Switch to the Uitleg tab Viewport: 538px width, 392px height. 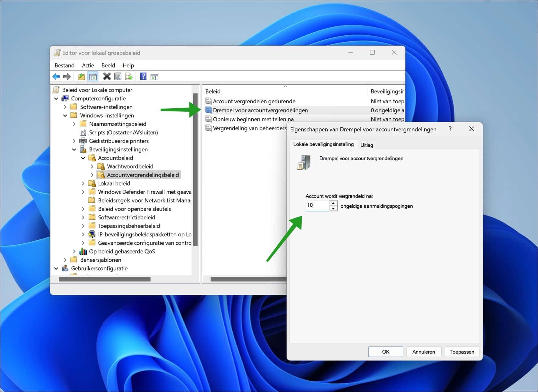pos(367,145)
